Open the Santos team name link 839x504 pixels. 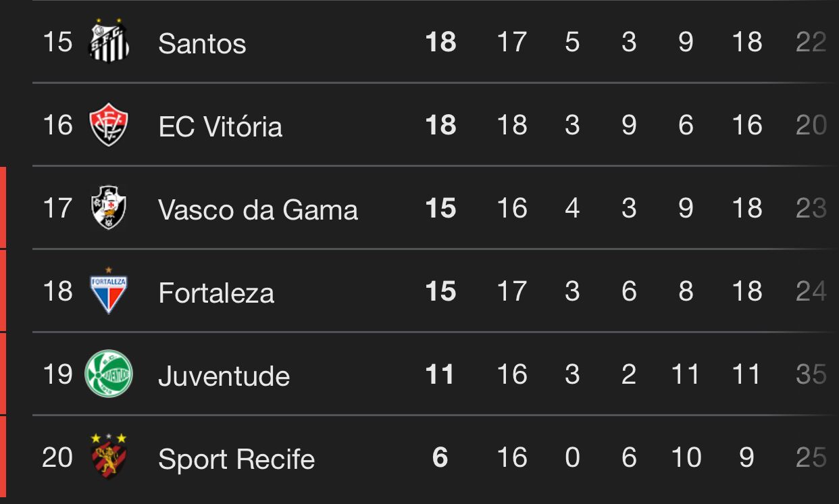click(x=202, y=44)
